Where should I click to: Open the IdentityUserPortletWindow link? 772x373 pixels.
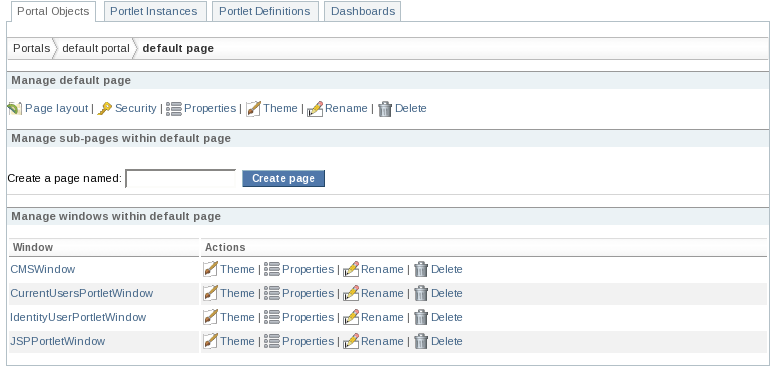(x=78, y=317)
